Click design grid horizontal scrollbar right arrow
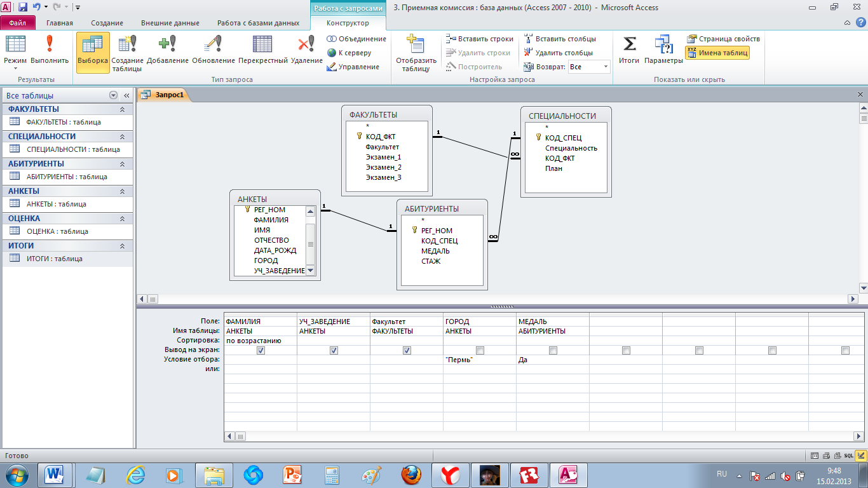Viewport: 868px width, 488px height. click(859, 437)
